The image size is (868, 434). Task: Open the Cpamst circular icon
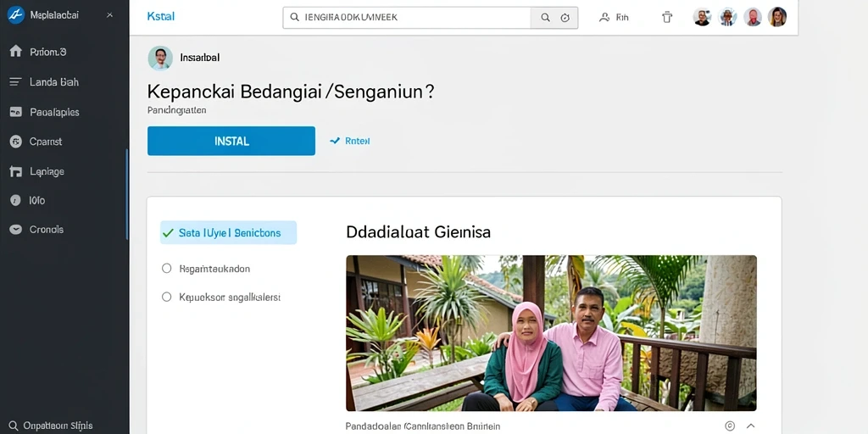click(x=15, y=142)
